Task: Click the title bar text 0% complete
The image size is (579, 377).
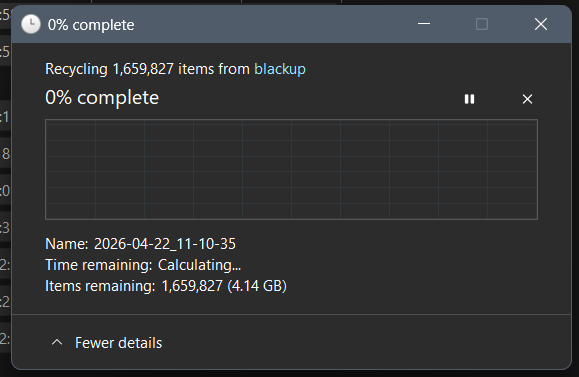Action: click(x=91, y=25)
